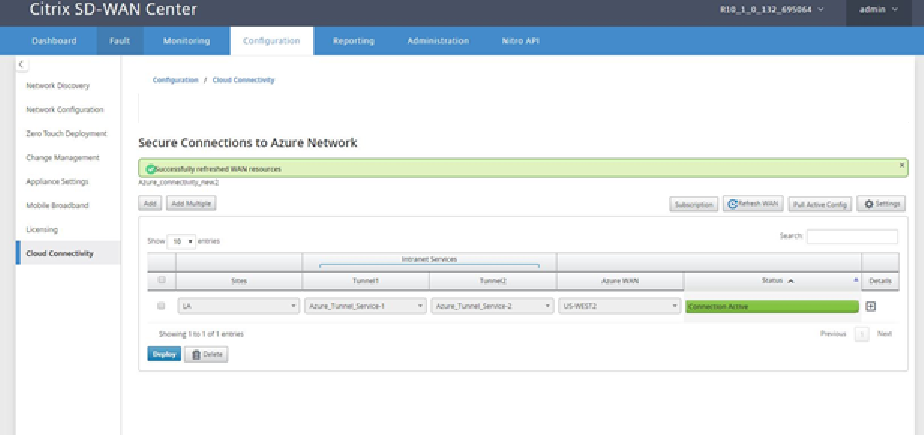Open the US-WEST2 Azure WAN dropdown
Viewport: 924px width, 443px height.
click(620, 306)
